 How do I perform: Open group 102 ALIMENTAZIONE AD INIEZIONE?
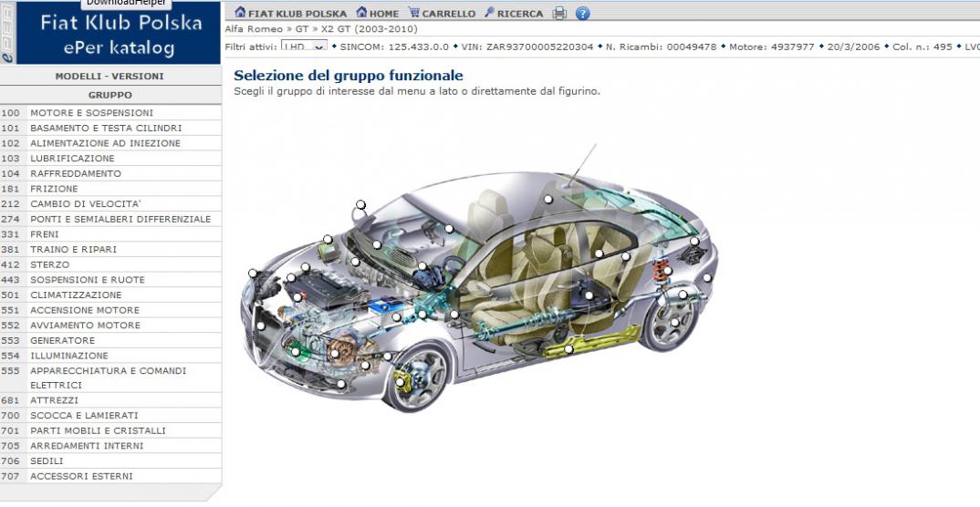click(110, 143)
